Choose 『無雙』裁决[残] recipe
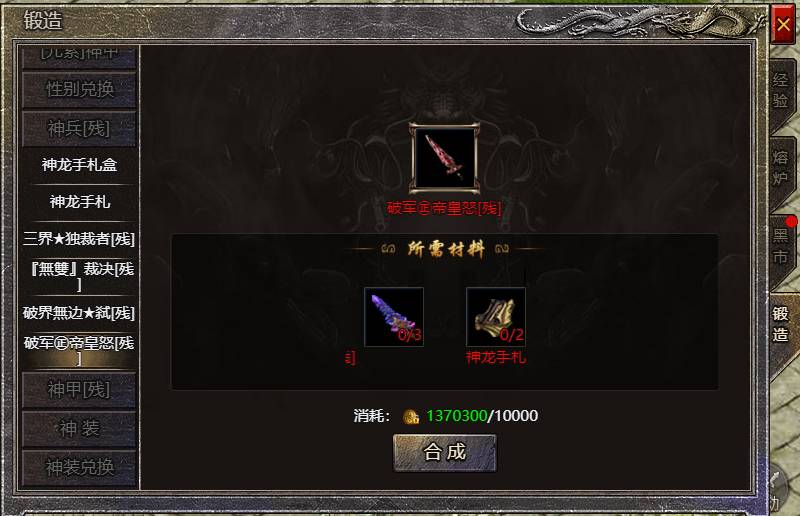The image size is (800, 516). 79,276
